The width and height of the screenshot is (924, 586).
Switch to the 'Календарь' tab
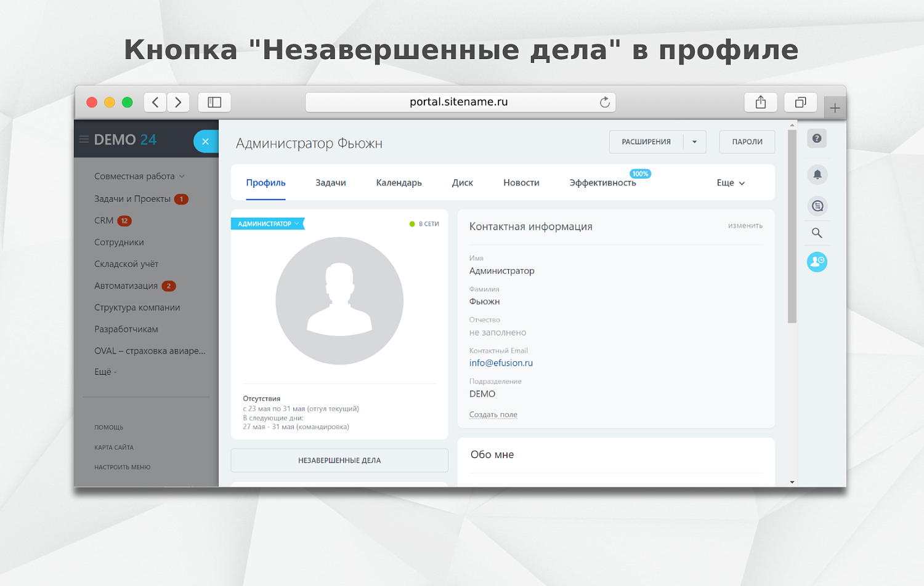coord(399,182)
